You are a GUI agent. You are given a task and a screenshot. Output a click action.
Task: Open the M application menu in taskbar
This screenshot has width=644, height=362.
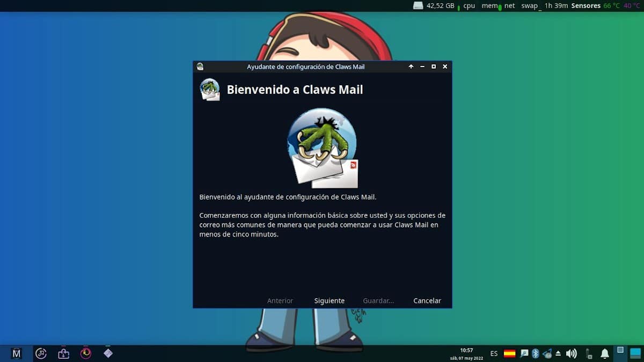(x=17, y=353)
